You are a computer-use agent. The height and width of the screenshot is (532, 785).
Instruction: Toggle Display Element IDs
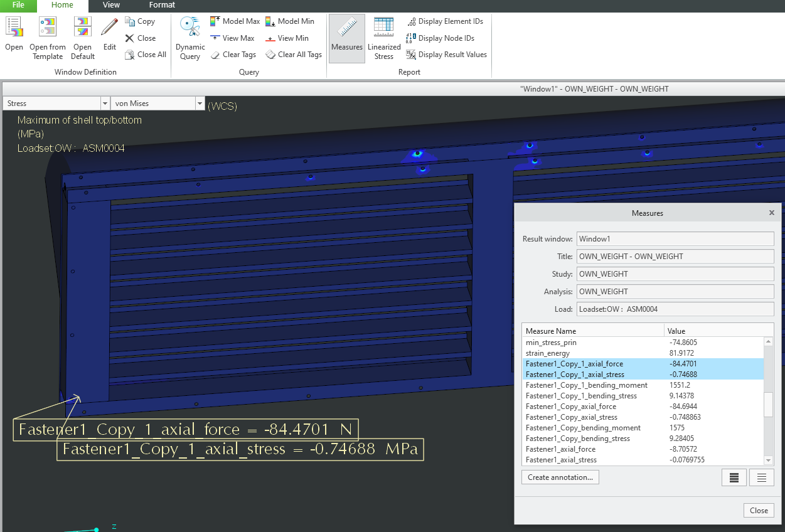click(x=446, y=21)
